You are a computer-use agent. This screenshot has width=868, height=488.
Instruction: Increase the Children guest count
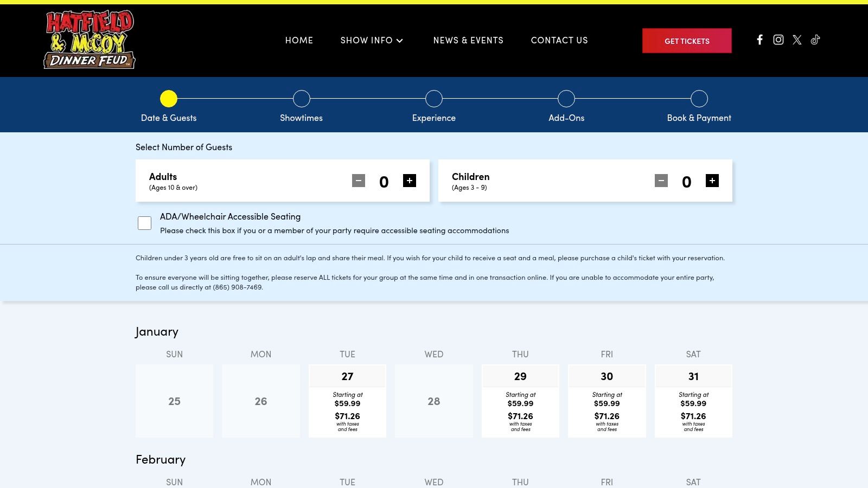pos(712,181)
